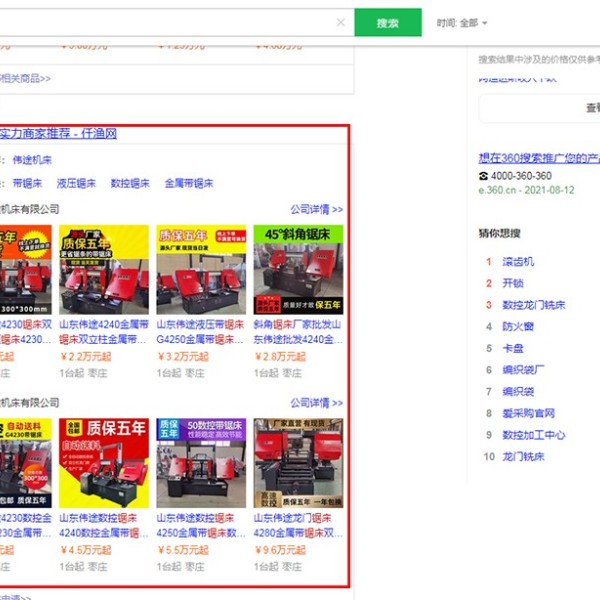Screen dimensions: 600x600
Task: Open the first company's 公司详情 >> link
Action: [316, 209]
